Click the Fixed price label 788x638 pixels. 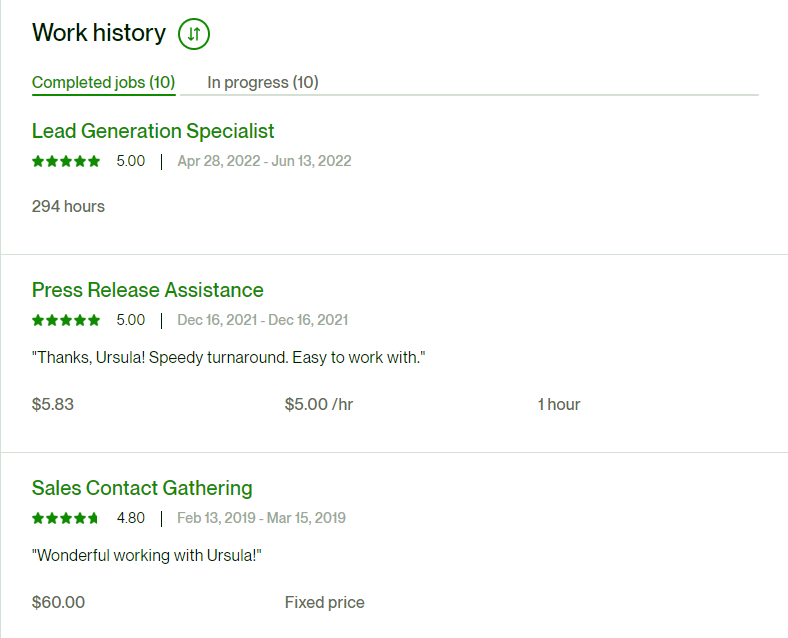[325, 602]
